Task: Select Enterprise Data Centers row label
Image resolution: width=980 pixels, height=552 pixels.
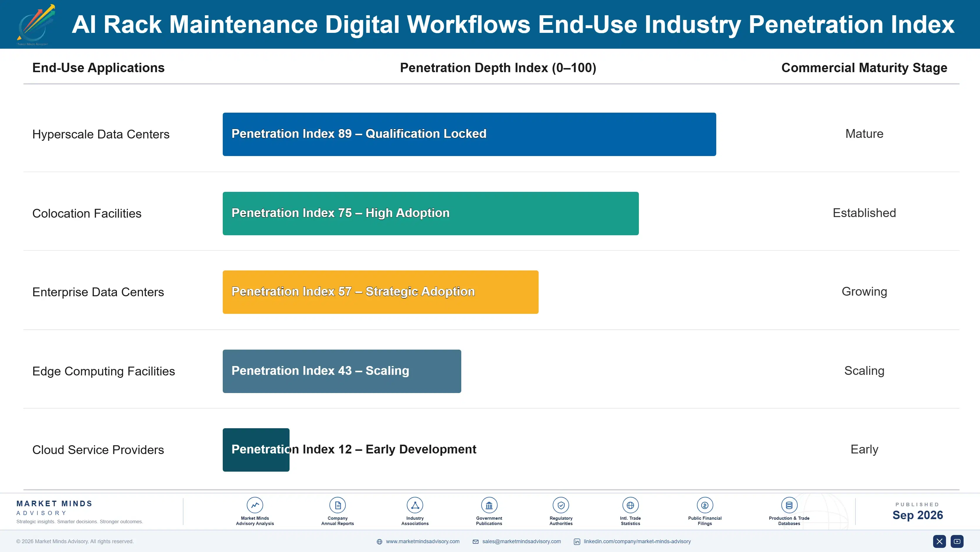Action: [98, 292]
